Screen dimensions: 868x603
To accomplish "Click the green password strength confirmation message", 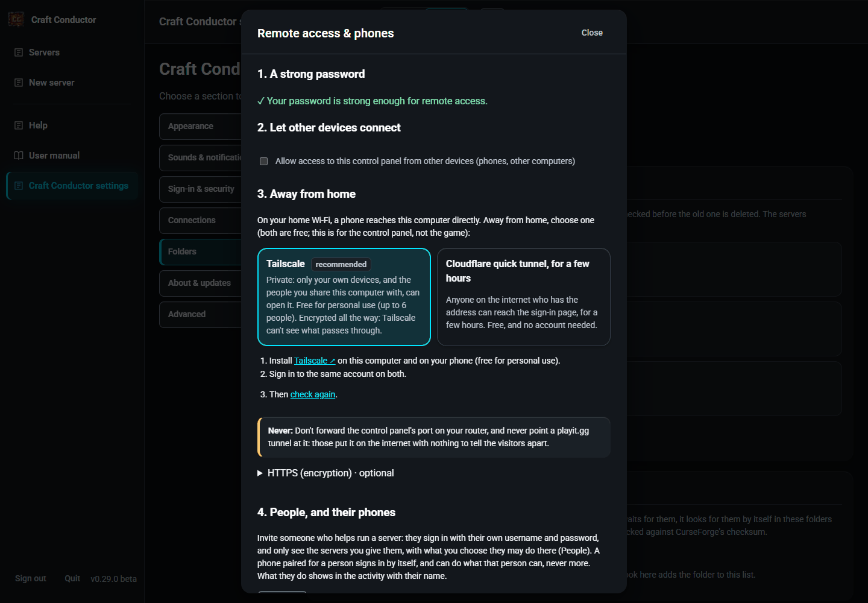I will pos(373,101).
